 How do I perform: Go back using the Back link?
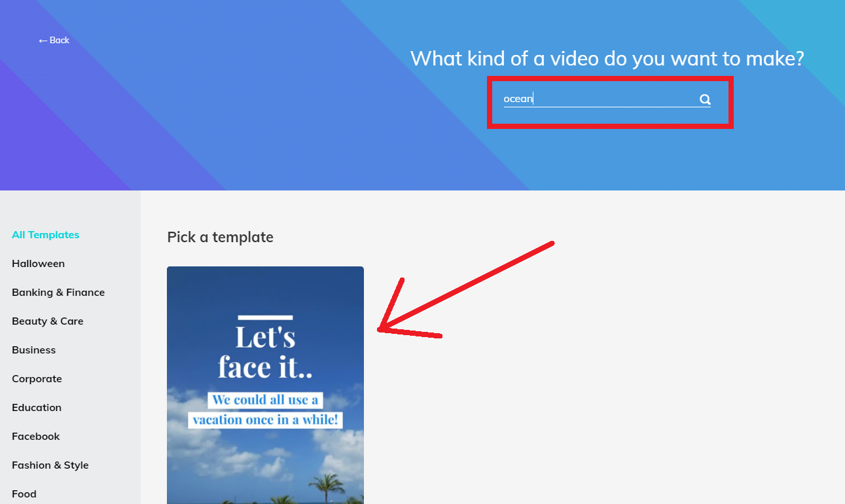point(54,41)
